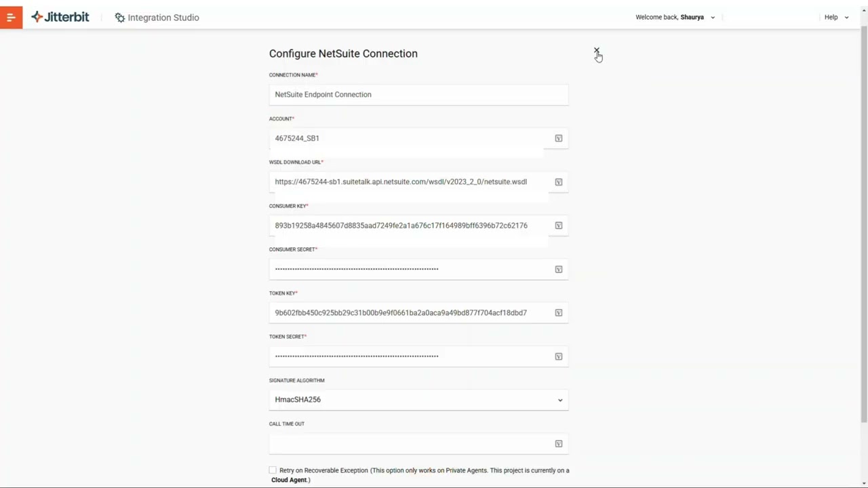Open variable picker for Call Time Out

(559, 444)
